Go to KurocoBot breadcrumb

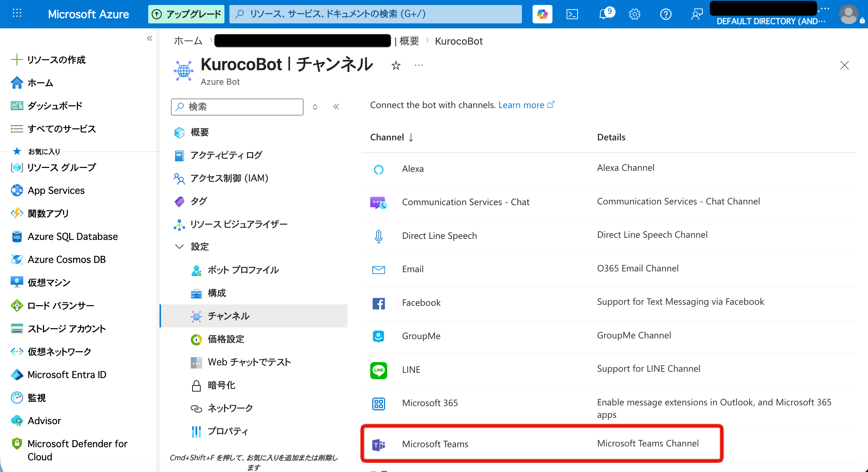[459, 41]
